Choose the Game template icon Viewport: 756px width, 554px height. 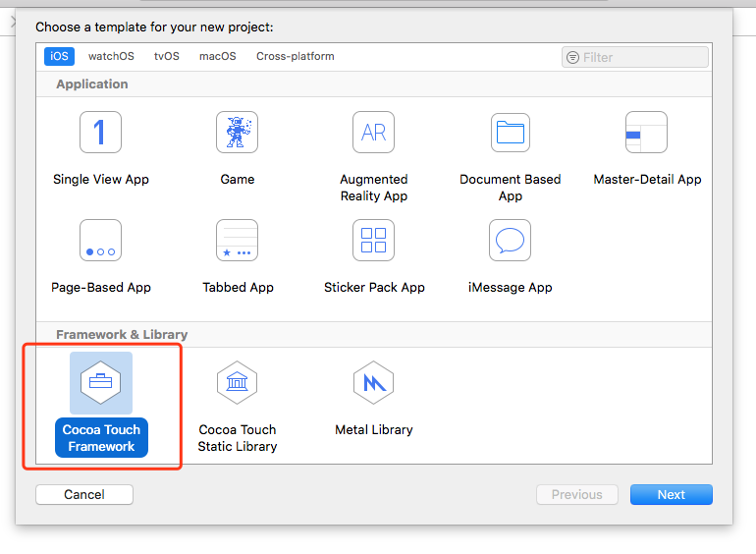[x=237, y=132]
